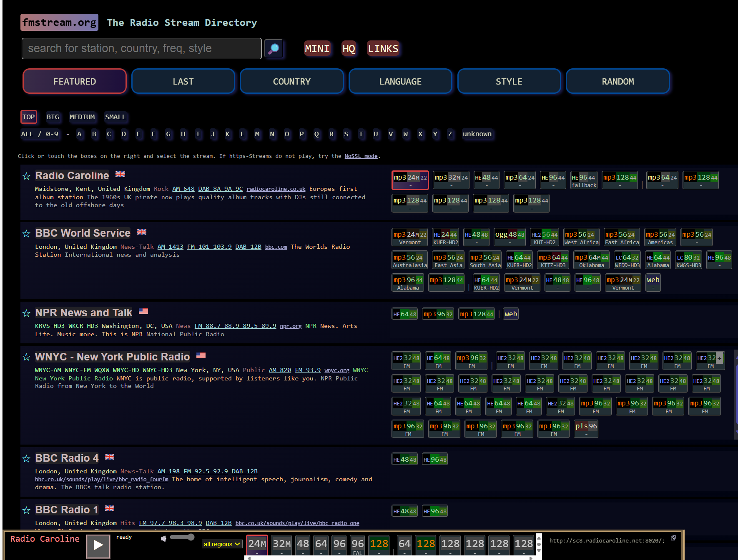
Task: Click the magnifier search icon
Action: [274, 49]
